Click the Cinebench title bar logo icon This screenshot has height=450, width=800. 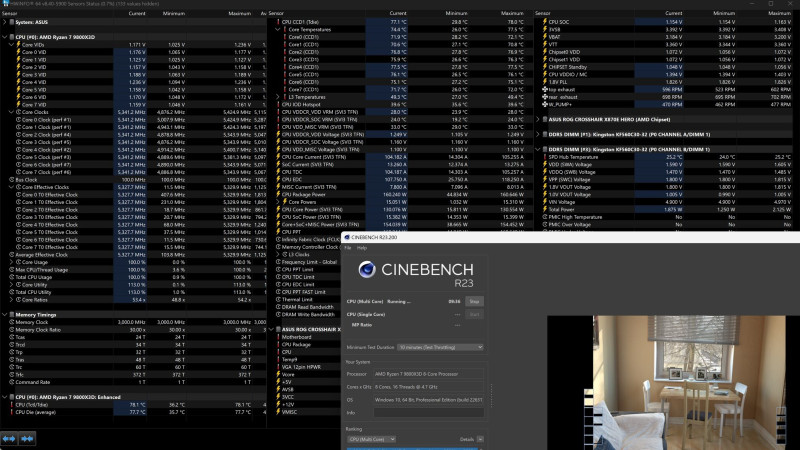point(347,237)
